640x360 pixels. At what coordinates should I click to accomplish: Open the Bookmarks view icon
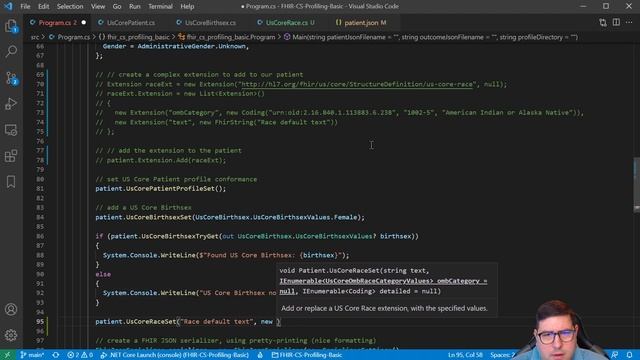point(11,182)
